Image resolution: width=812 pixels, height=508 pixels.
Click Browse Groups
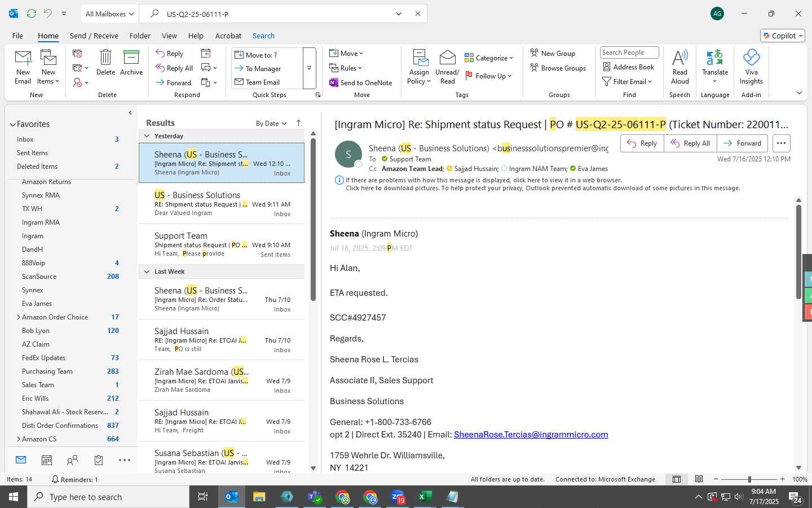[x=558, y=68]
